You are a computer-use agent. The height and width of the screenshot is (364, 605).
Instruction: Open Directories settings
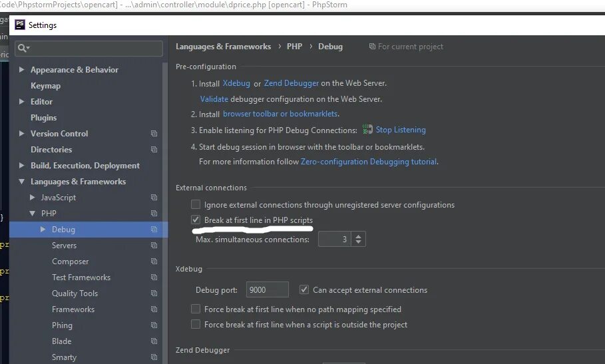pos(51,149)
